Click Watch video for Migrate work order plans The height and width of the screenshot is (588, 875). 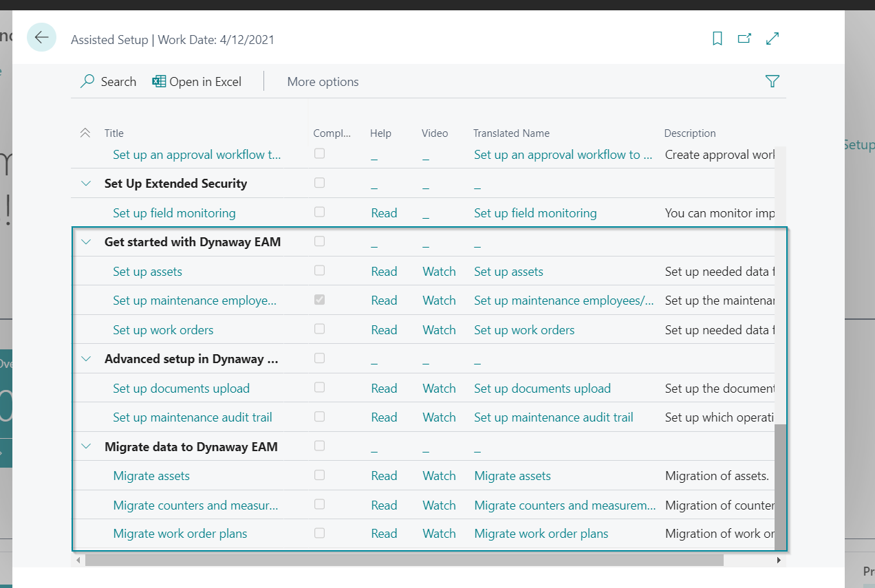pyautogui.click(x=439, y=534)
